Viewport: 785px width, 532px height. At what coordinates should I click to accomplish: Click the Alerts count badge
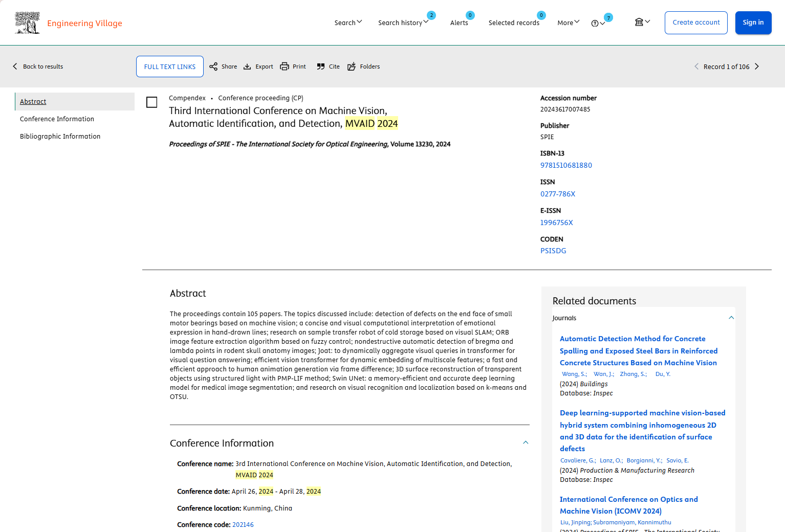tap(470, 15)
